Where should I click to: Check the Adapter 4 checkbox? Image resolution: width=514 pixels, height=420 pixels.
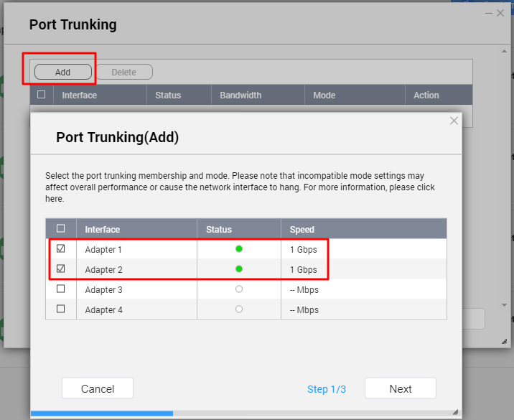(61, 309)
